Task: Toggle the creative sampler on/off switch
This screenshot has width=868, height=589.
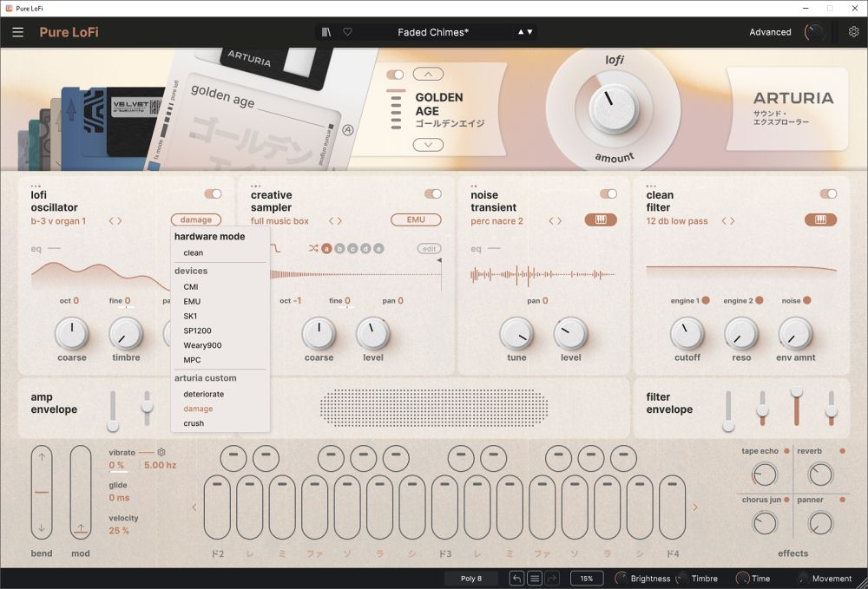Action: [x=433, y=193]
